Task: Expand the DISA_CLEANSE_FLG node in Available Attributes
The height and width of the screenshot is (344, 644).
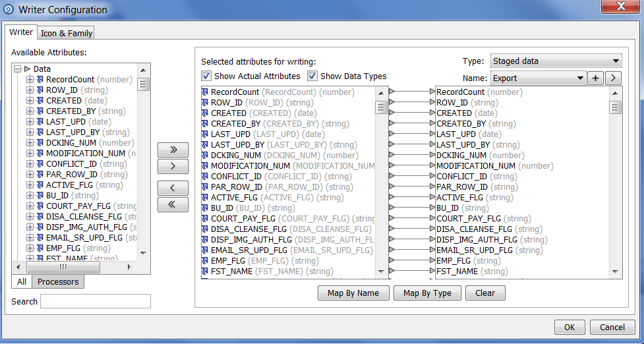Action: pos(30,216)
